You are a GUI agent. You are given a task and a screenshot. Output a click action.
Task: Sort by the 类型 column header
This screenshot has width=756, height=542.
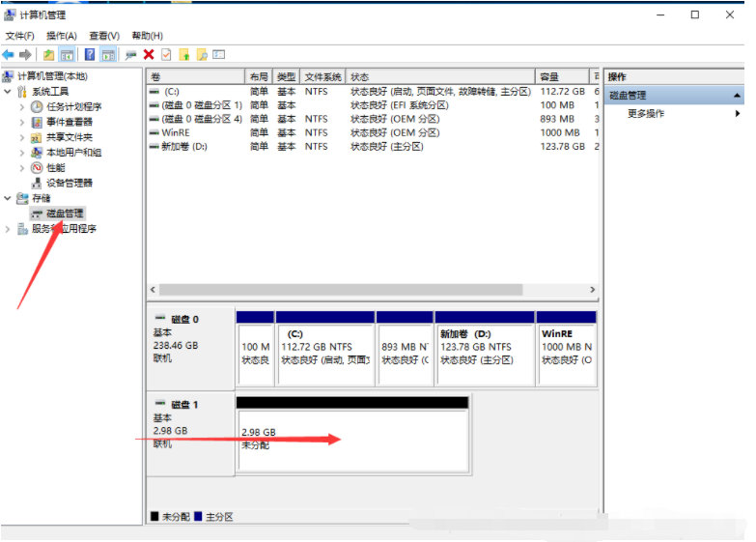pos(287,76)
